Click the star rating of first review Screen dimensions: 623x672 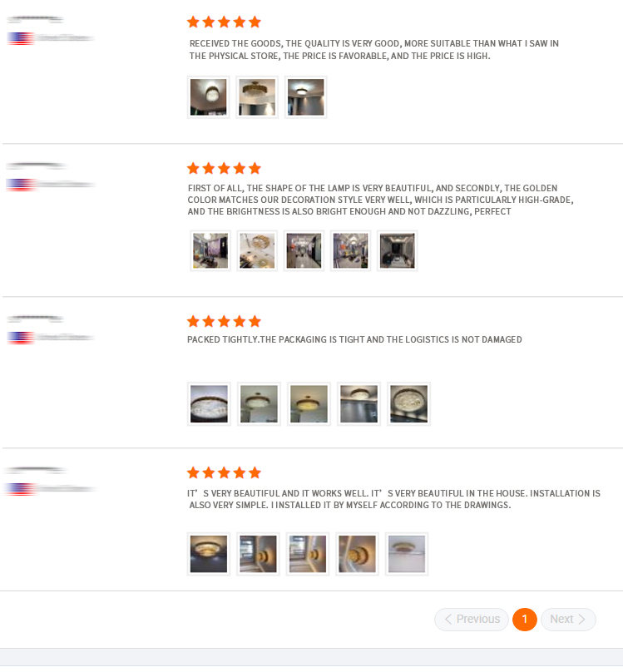(224, 22)
